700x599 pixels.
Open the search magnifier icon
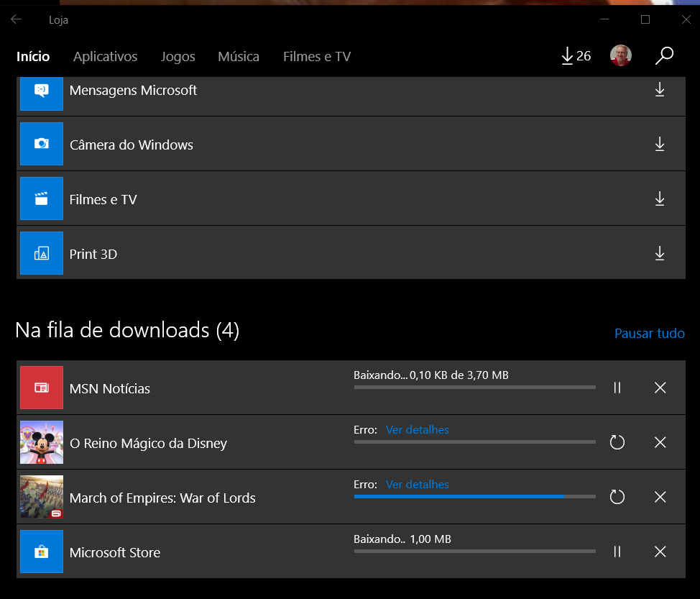[664, 56]
